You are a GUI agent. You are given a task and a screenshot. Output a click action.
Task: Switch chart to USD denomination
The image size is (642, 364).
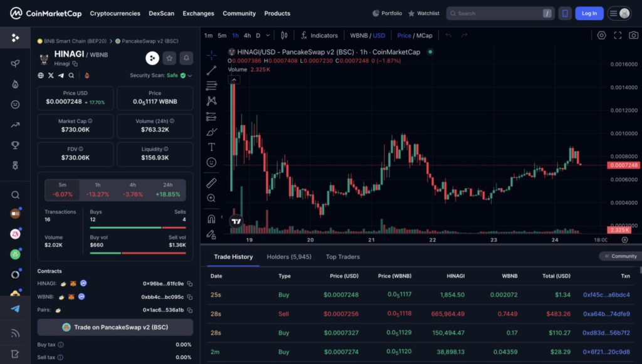tap(379, 36)
